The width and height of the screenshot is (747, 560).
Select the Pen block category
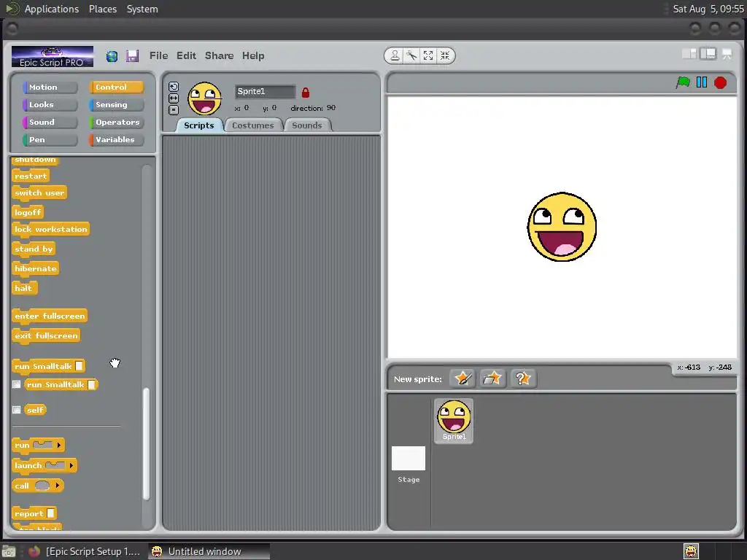(x=50, y=140)
